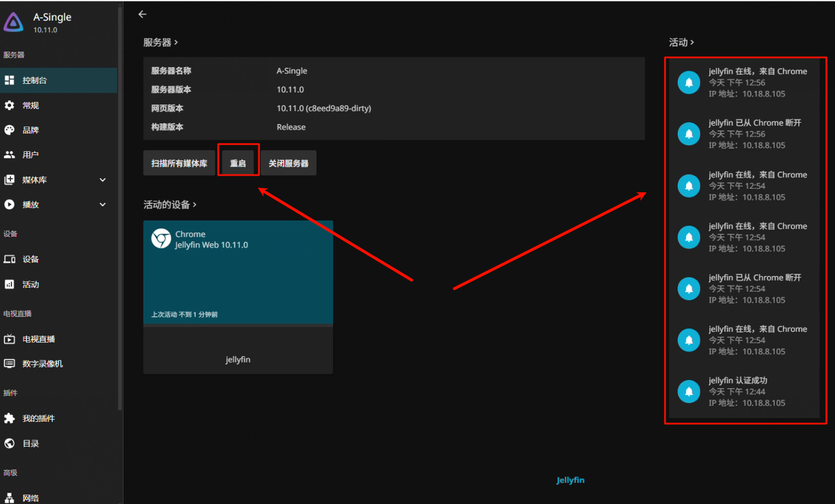Image resolution: width=835 pixels, height=504 pixels.
Task: Click the Jellyfin logo in sidebar header
Action: (x=14, y=22)
